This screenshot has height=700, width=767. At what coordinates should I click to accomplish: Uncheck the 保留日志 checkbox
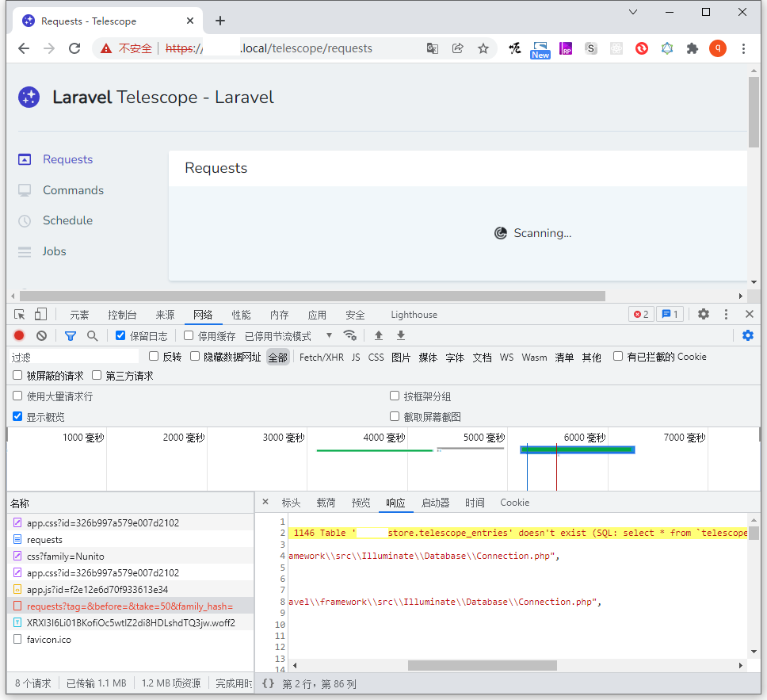pyautogui.click(x=120, y=336)
